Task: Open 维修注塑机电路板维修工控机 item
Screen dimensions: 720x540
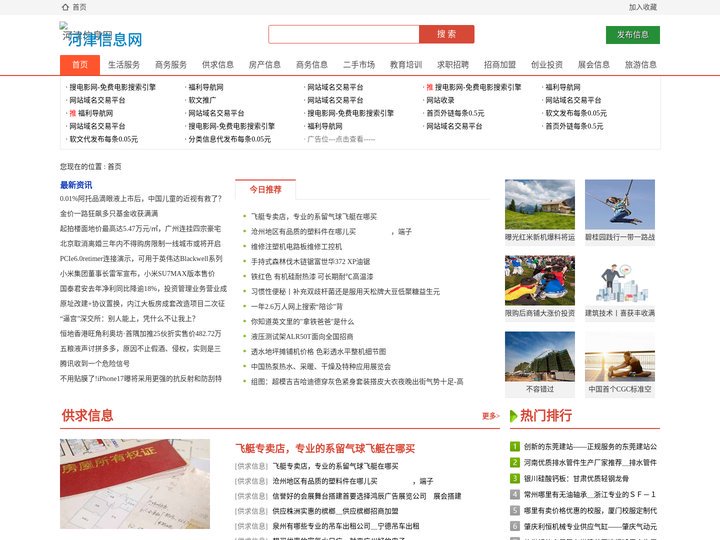Action: (296, 247)
